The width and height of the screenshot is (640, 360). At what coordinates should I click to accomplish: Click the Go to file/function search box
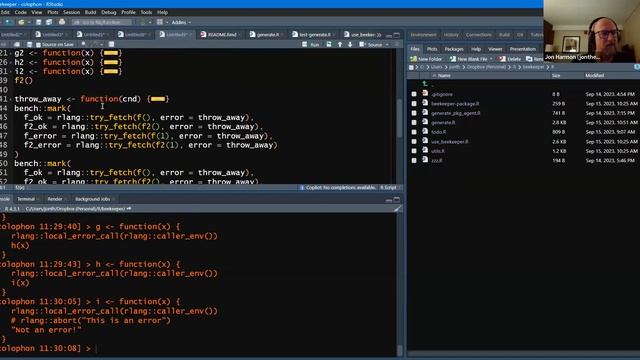pyautogui.click(x=103, y=22)
